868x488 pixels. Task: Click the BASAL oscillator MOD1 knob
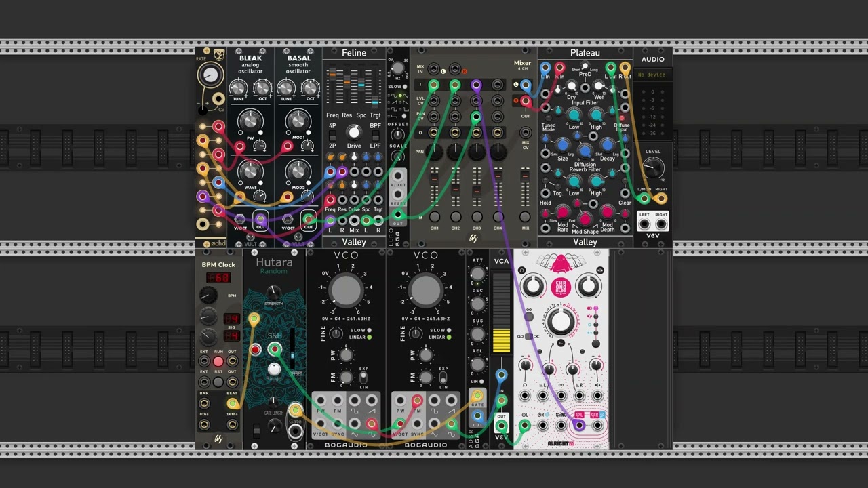(298, 121)
